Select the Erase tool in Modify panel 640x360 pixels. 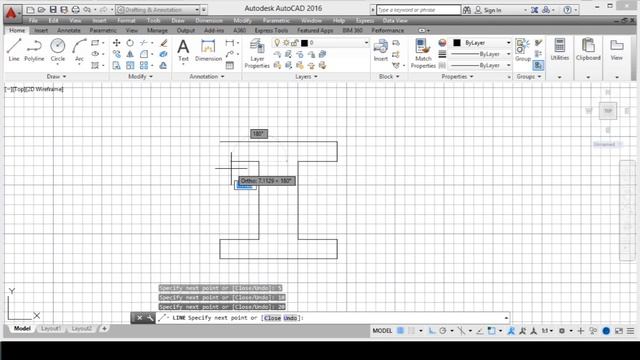point(164,42)
